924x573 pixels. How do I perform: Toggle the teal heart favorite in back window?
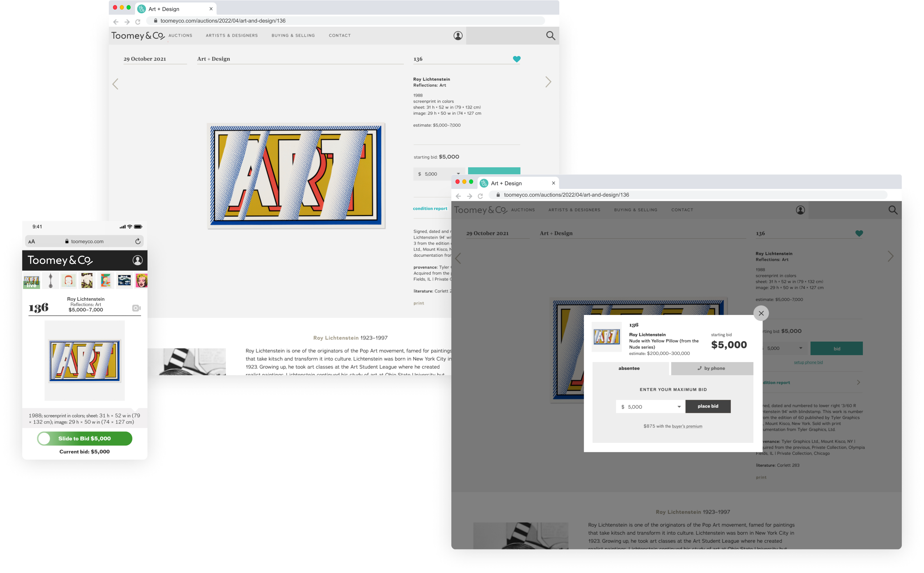tap(517, 59)
